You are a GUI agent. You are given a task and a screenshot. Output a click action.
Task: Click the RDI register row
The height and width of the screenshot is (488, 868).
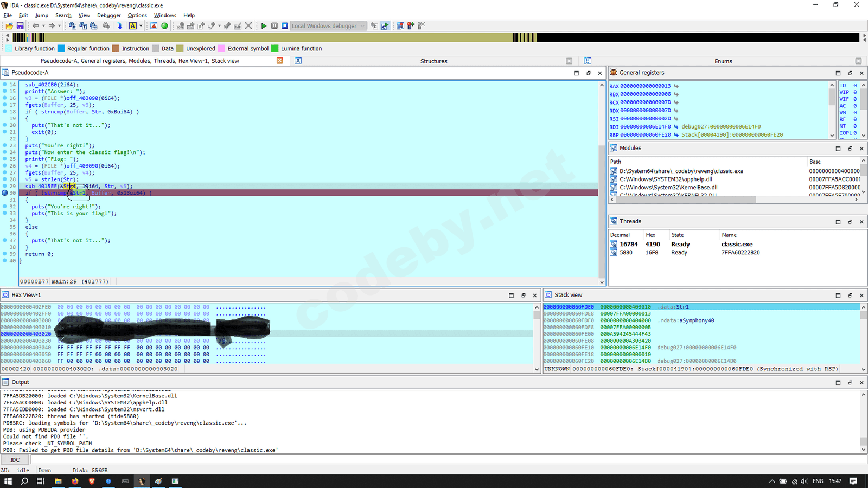719,127
